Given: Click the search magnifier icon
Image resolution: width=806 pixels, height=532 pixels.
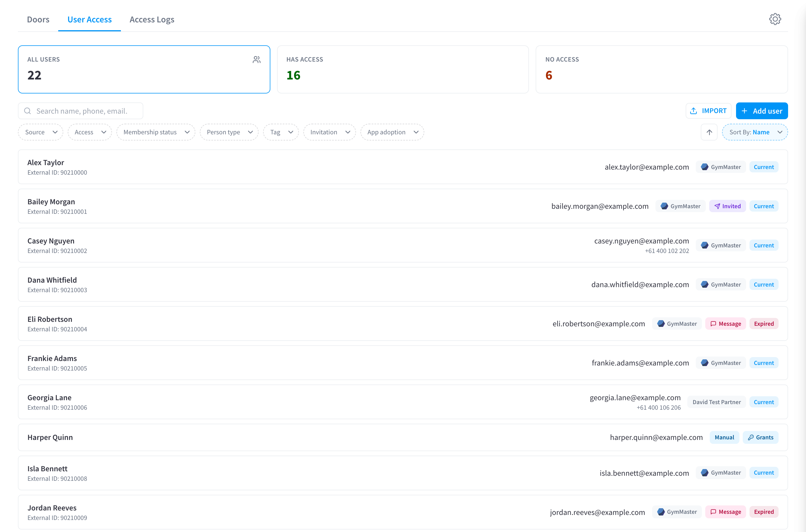Looking at the screenshot, I should pos(27,111).
